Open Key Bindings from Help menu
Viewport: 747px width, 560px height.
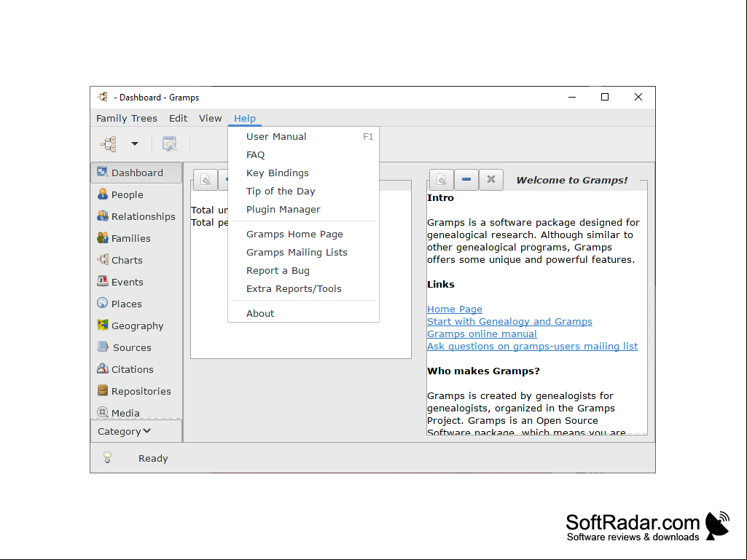(303, 173)
